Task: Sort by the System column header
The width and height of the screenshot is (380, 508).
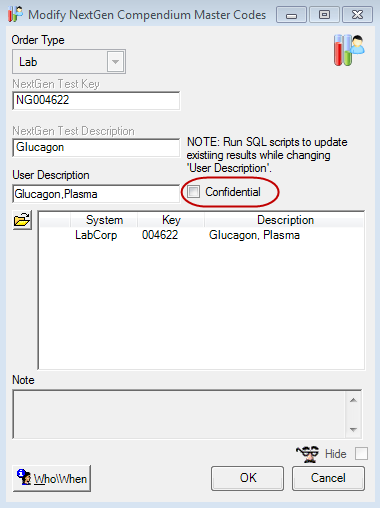Action: click(104, 220)
